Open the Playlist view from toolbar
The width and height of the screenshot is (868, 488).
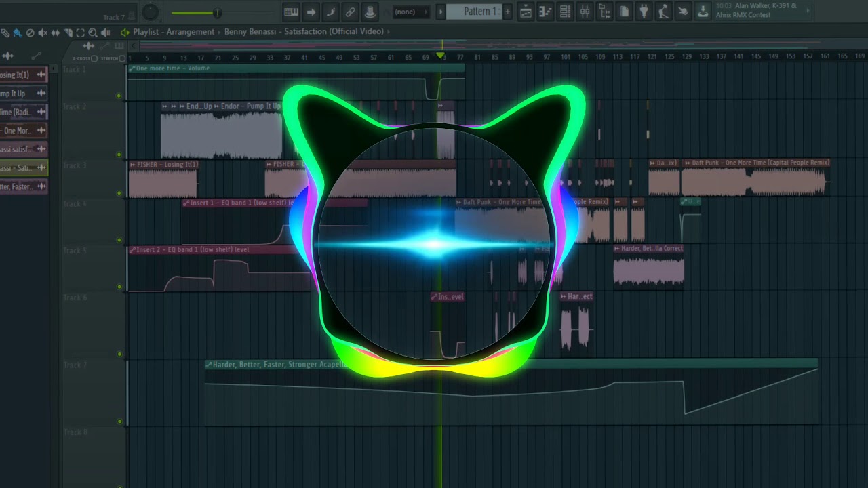pyautogui.click(x=526, y=12)
